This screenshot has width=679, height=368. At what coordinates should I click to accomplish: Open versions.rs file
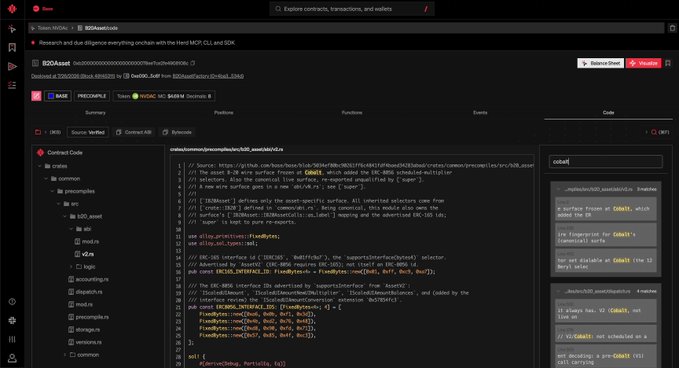[85, 342]
